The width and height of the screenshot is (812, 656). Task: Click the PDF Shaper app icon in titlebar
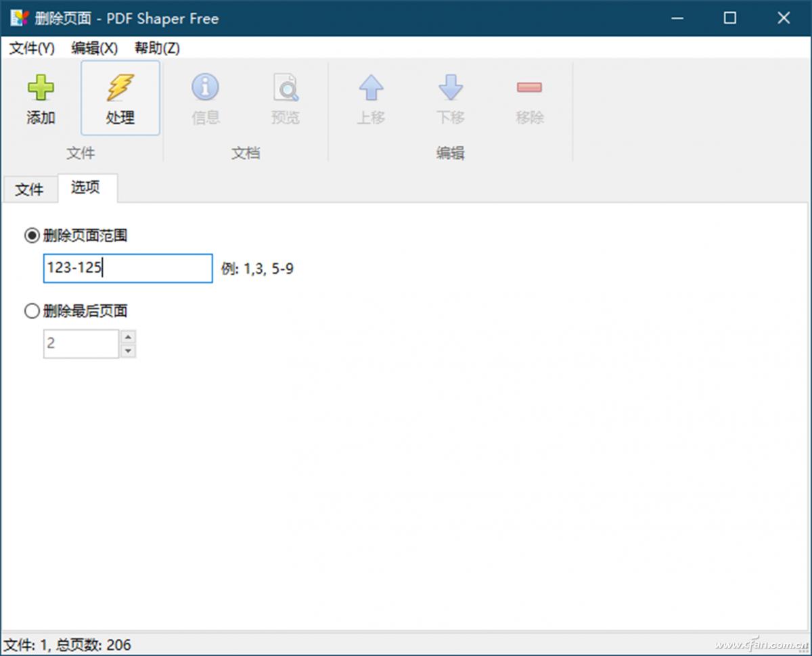18,18
